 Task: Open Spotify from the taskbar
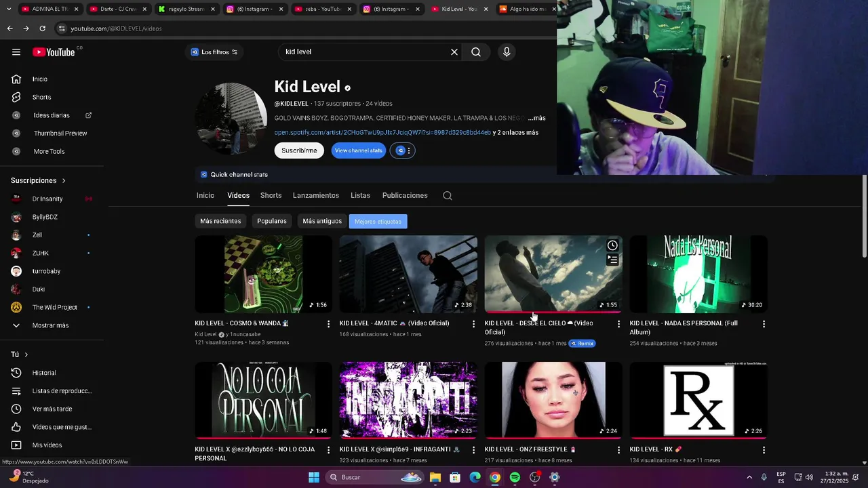coord(515,477)
